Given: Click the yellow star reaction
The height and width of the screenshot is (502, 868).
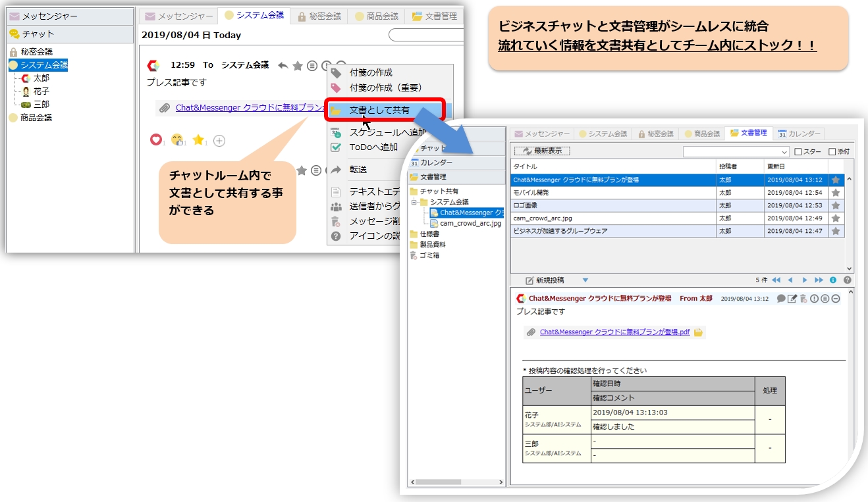Looking at the screenshot, I should coord(198,139).
